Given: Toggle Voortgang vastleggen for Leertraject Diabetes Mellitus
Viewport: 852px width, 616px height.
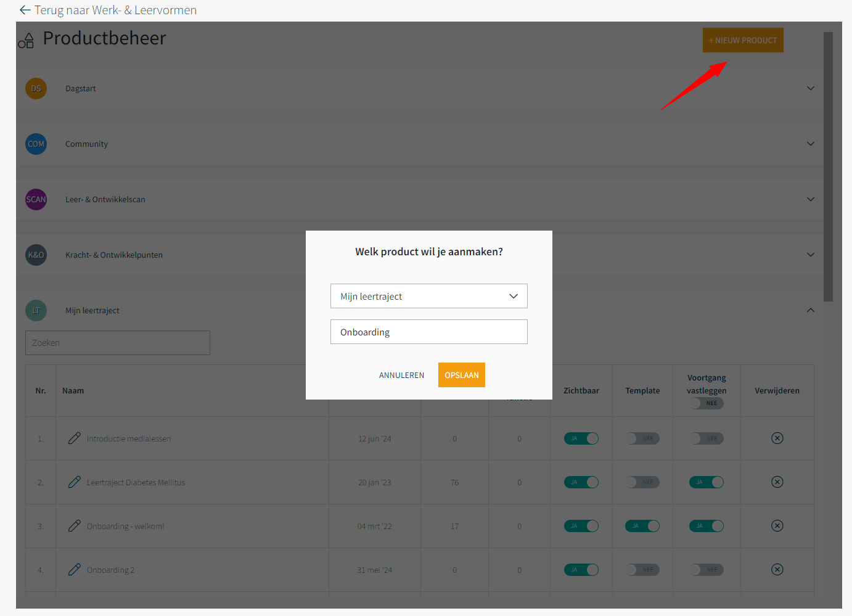Looking at the screenshot, I should click(x=706, y=482).
